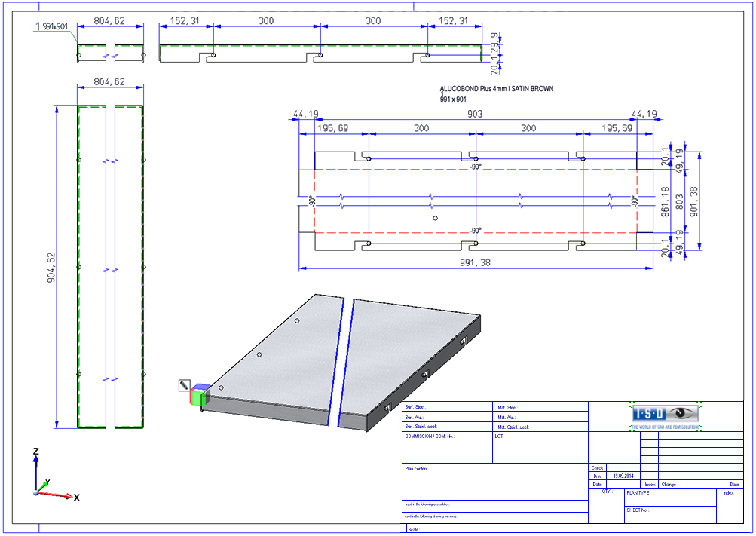Select the green resize handle at the logo's top-left corner
This screenshot has width=756, height=536.
click(632, 404)
